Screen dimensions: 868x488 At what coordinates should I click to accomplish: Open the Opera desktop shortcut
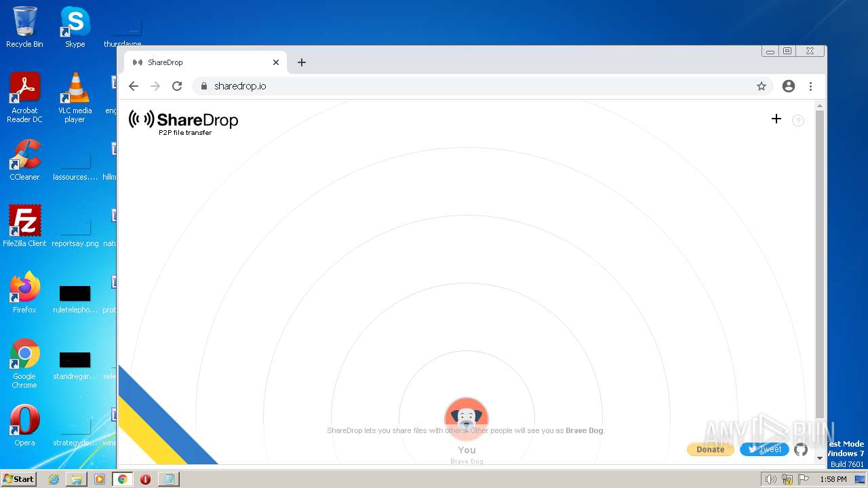(24, 426)
